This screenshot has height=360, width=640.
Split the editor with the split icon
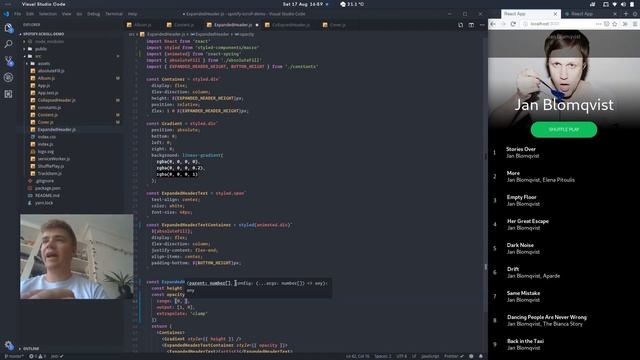(471, 25)
